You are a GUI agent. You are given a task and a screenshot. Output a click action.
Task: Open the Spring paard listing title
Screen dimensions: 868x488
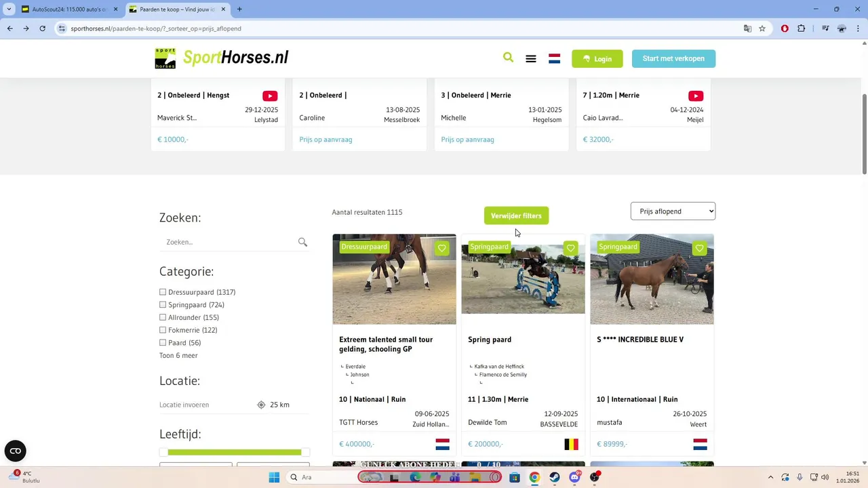pyautogui.click(x=490, y=340)
